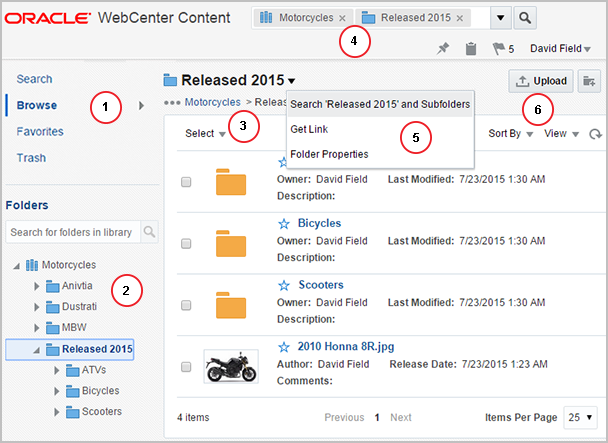Viewport: 608px width, 443px height.
Task: Click the new folder icon beside Upload
Action: [589, 81]
